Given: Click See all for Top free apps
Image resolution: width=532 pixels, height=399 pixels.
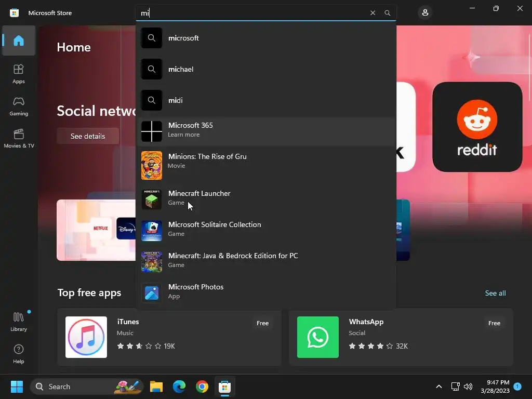Looking at the screenshot, I should [x=495, y=293].
